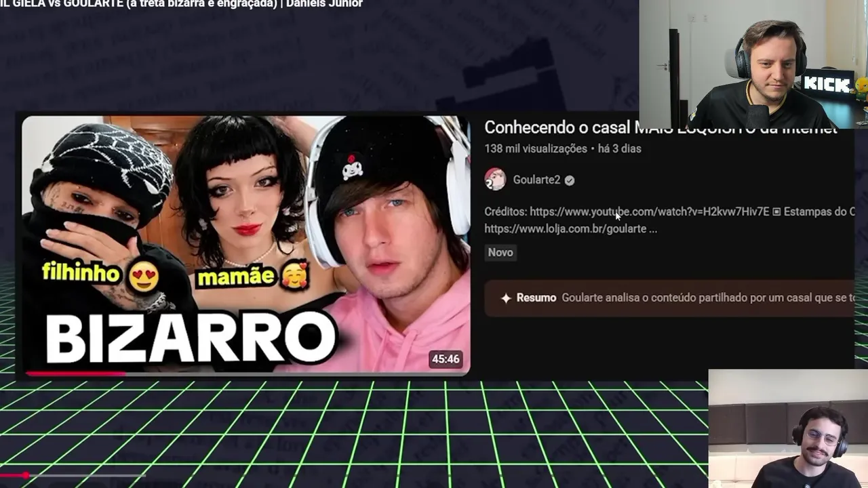This screenshot has width=868, height=488.
Task: Open the BIZARRO video thumbnail
Action: (245, 245)
